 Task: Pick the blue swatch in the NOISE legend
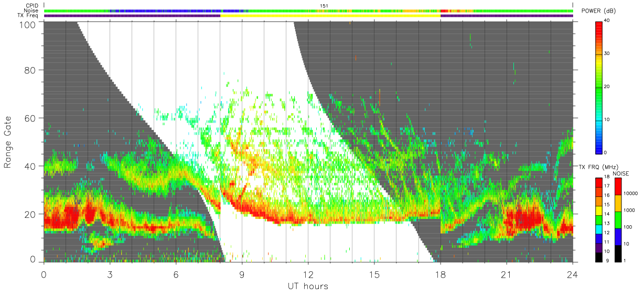(617, 236)
